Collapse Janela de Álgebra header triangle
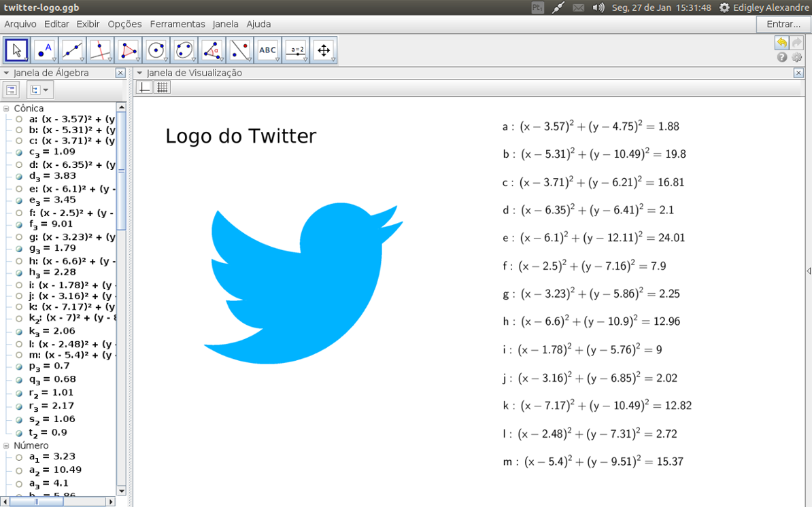812x507 pixels. point(6,73)
